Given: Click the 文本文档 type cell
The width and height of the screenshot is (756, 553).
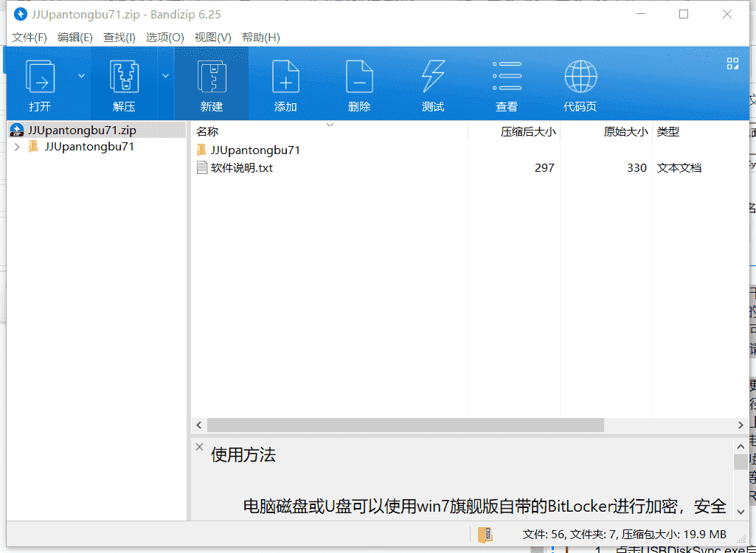Looking at the screenshot, I should click(x=679, y=168).
